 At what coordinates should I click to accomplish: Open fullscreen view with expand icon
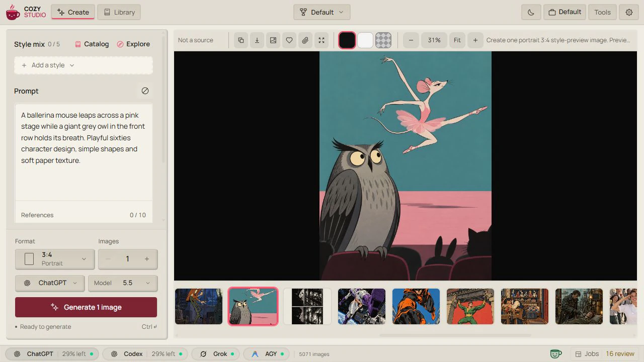click(321, 40)
